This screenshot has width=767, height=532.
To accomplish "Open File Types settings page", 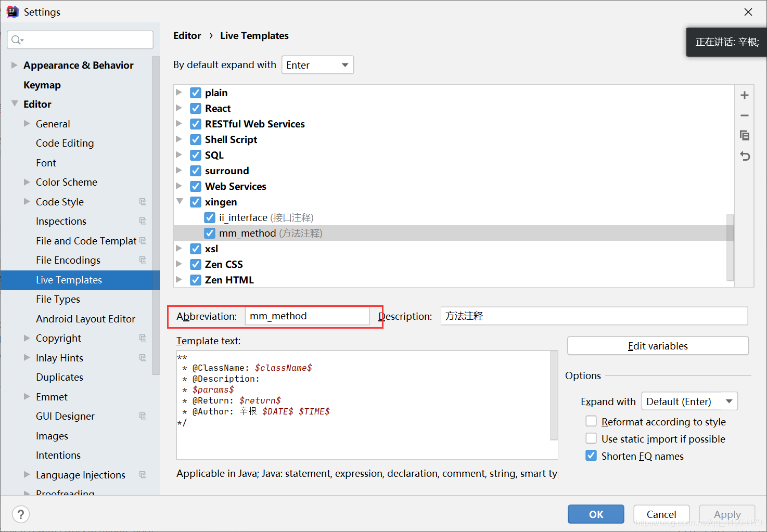I will [58, 299].
